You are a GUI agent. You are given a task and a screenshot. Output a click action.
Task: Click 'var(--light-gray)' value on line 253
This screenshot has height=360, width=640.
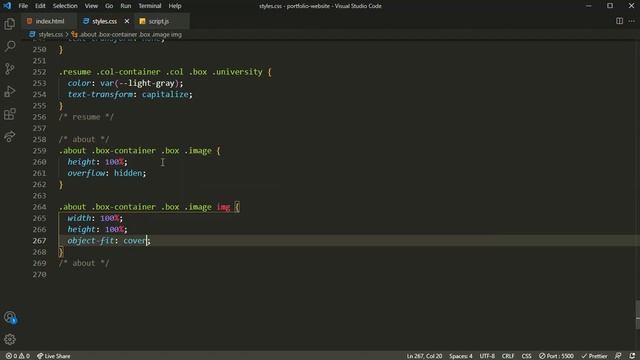[x=139, y=83]
